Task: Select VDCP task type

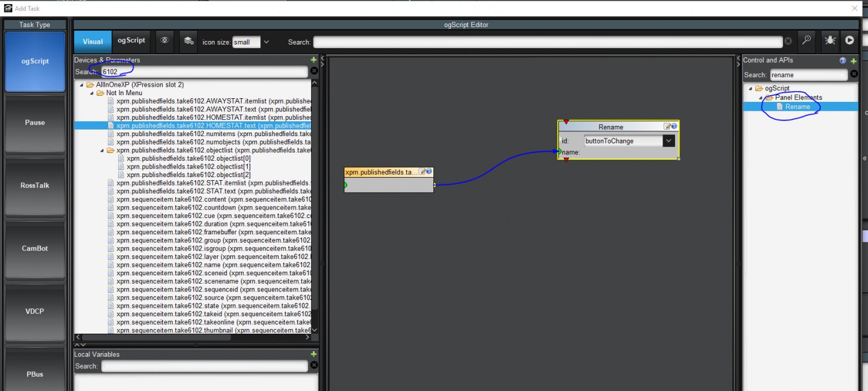Action: coord(35,311)
